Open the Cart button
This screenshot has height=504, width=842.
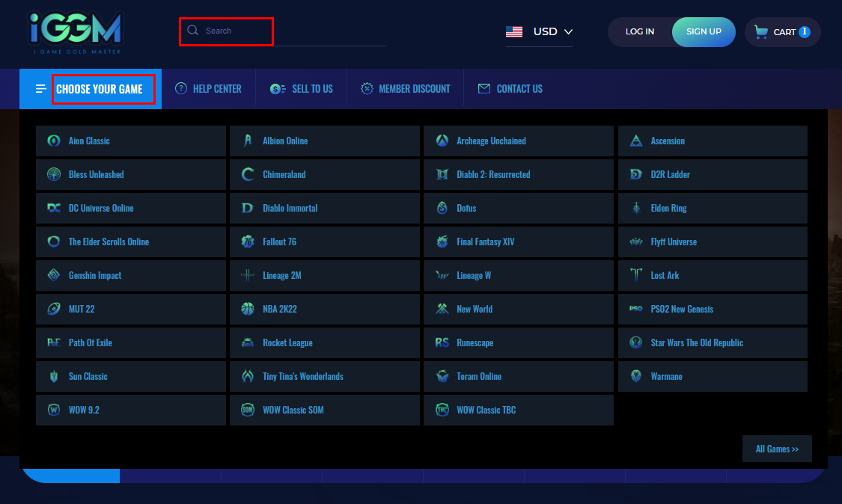click(x=782, y=31)
